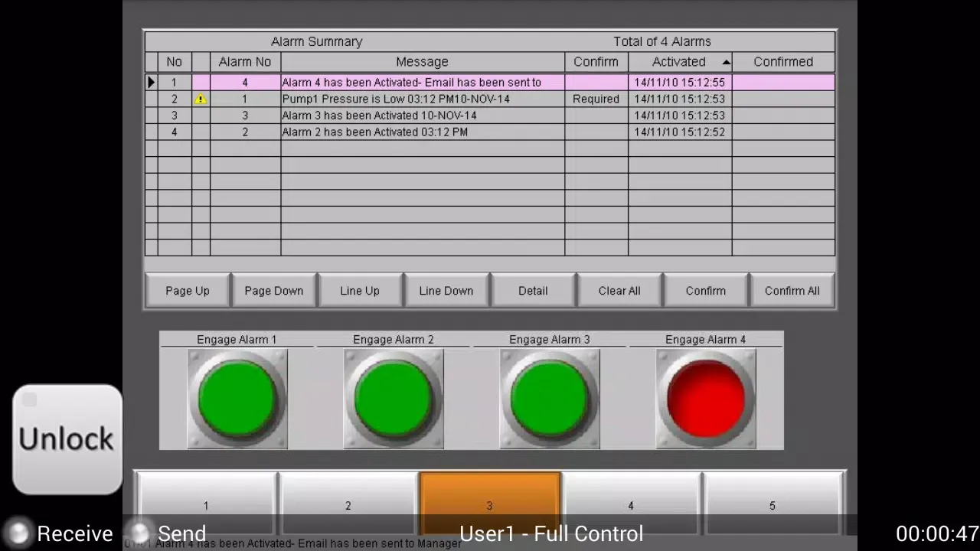Click the 'User1 - Full Control' status text
This screenshot has height=551, width=980.
pos(551,533)
